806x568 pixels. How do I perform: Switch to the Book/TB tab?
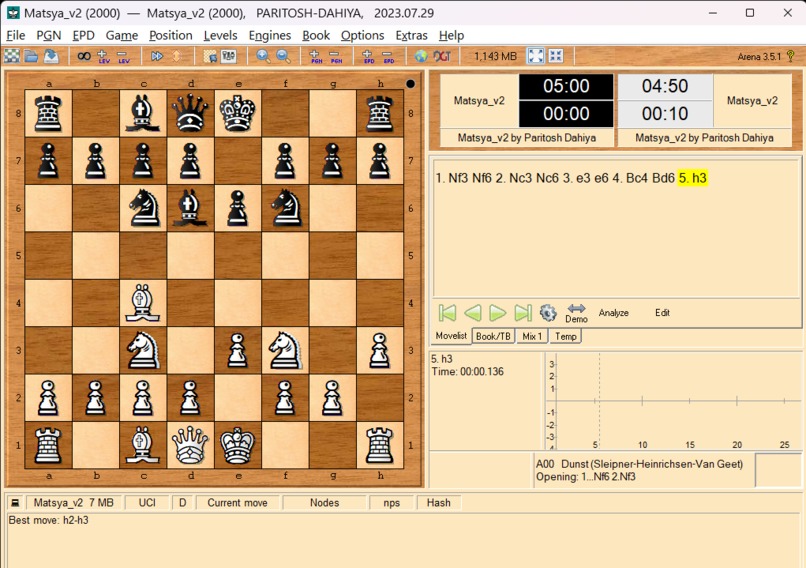pyautogui.click(x=493, y=336)
